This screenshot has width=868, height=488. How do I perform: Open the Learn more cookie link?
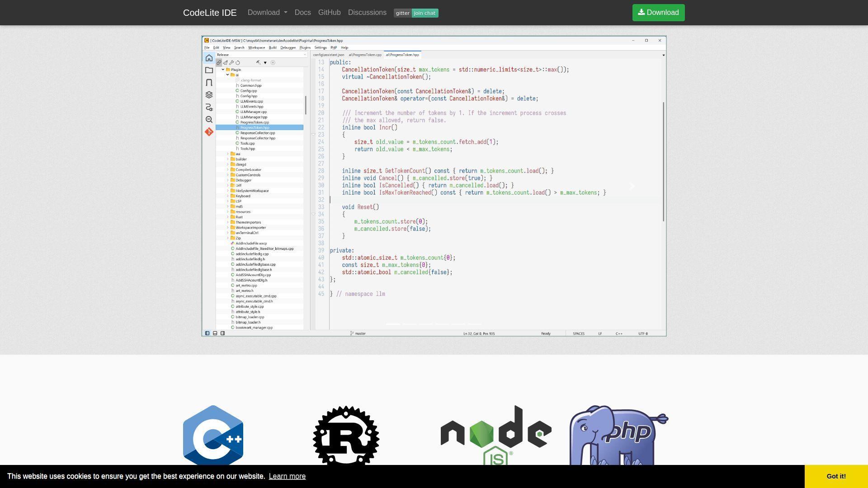click(x=287, y=476)
